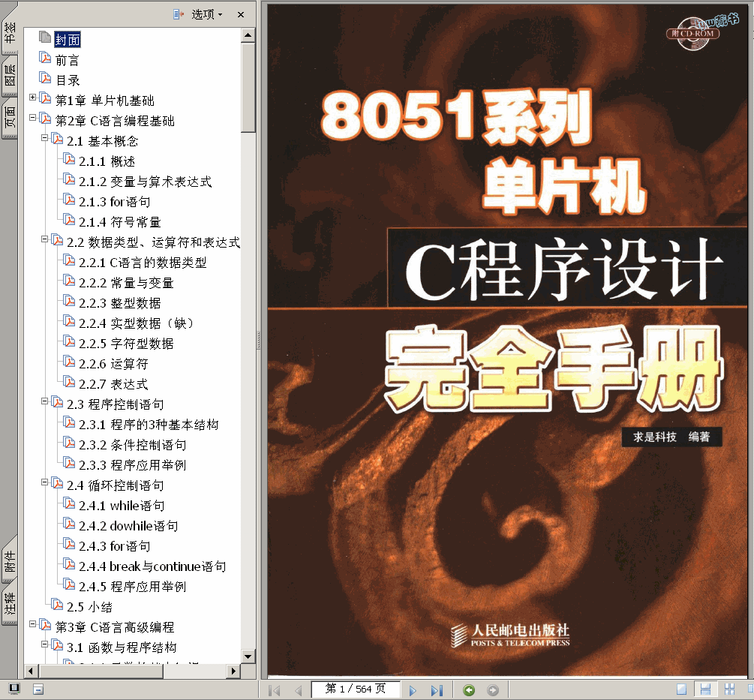
Task: Collapse the 第2章 C语言编程基础 bookmark
Action: pos(32,118)
